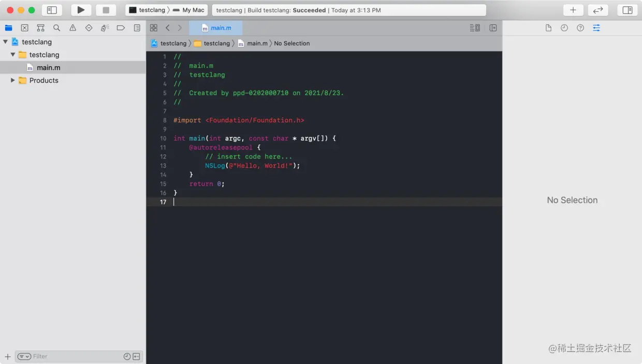Show the File inspector
The image size is (642, 364).
click(548, 28)
